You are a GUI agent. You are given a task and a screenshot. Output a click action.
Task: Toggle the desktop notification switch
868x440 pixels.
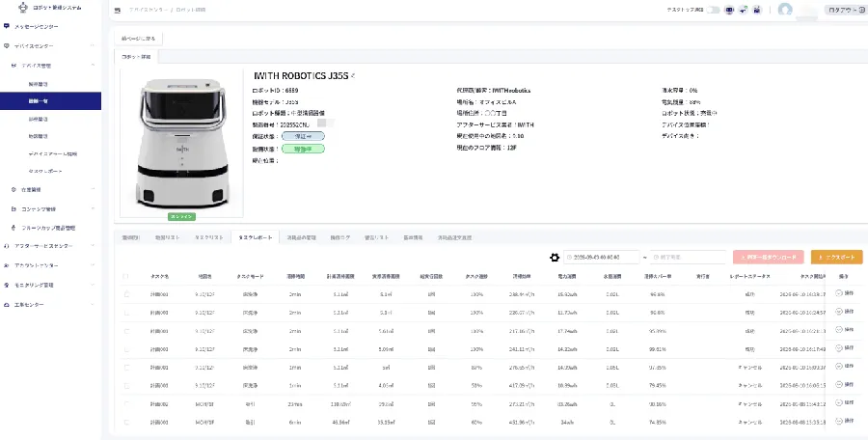click(714, 10)
